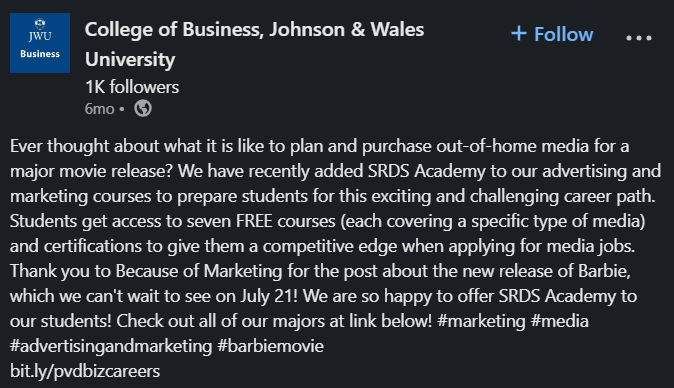Select the 1K followers count
Viewport: 674px width, 388px height.
[132, 87]
